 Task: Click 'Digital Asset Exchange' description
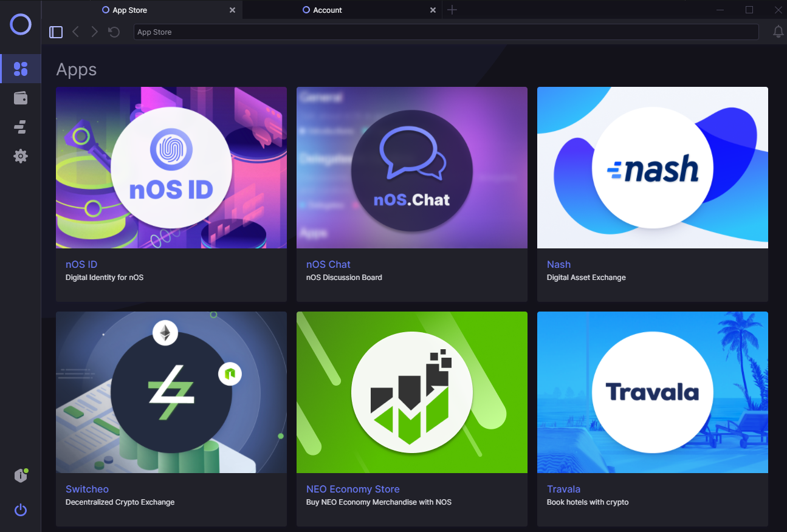coord(586,278)
